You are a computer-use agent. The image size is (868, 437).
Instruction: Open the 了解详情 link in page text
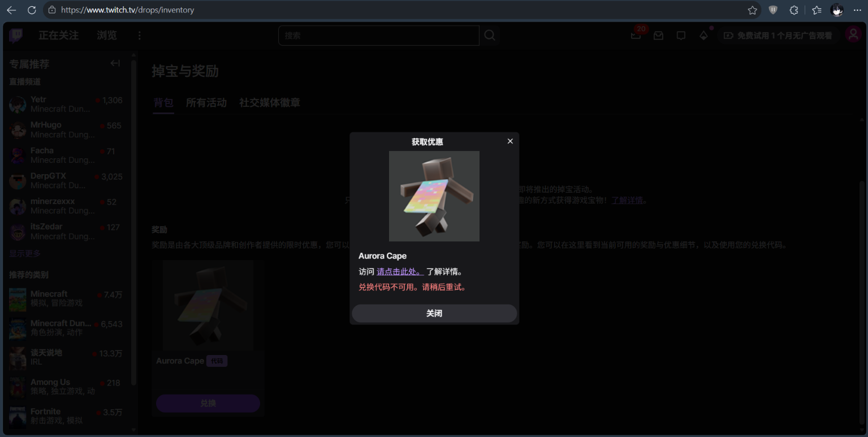pos(627,200)
